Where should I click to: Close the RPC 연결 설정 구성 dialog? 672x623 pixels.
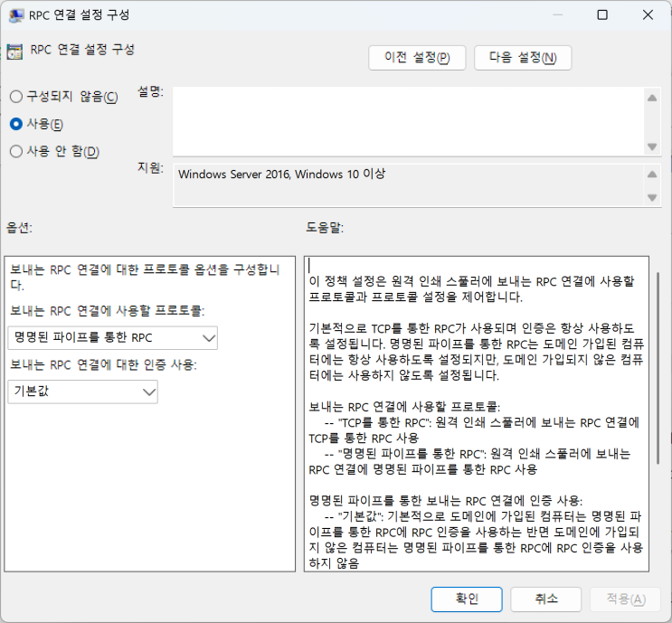(x=648, y=15)
